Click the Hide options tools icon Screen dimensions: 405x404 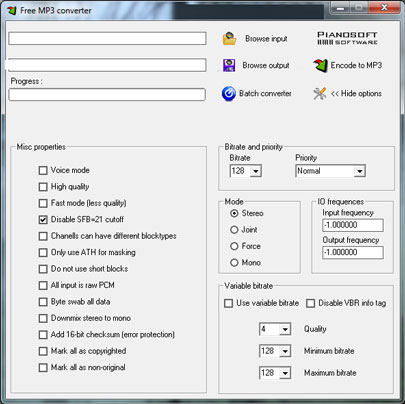coord(319,94)
